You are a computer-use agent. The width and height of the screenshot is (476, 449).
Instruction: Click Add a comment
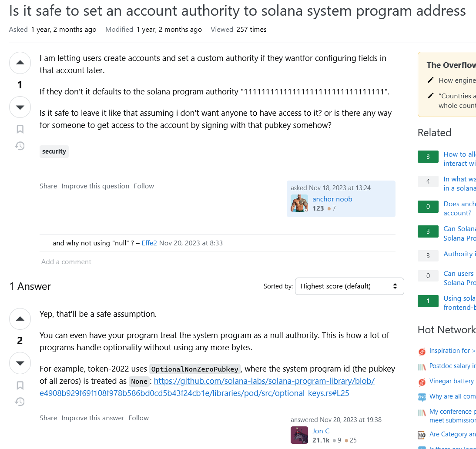pyautogui.click(x=66, y=261)
